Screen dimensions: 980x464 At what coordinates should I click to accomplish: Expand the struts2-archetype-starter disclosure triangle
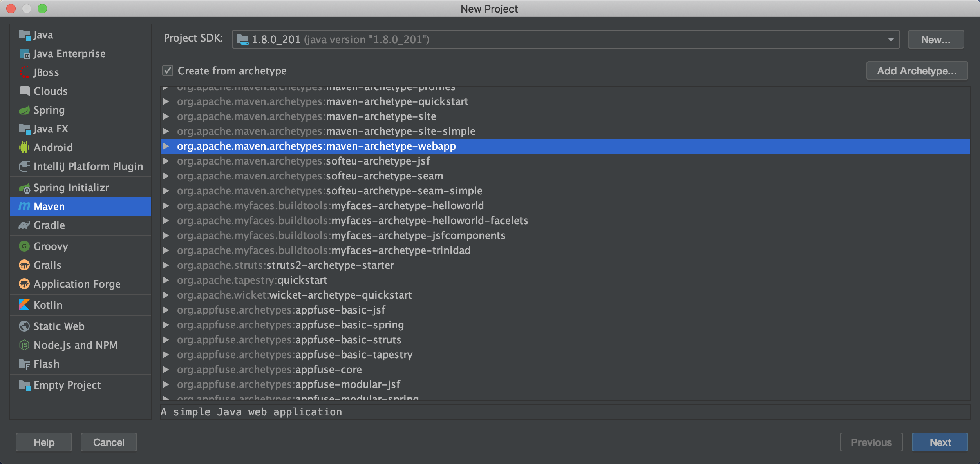coord(166,265)
